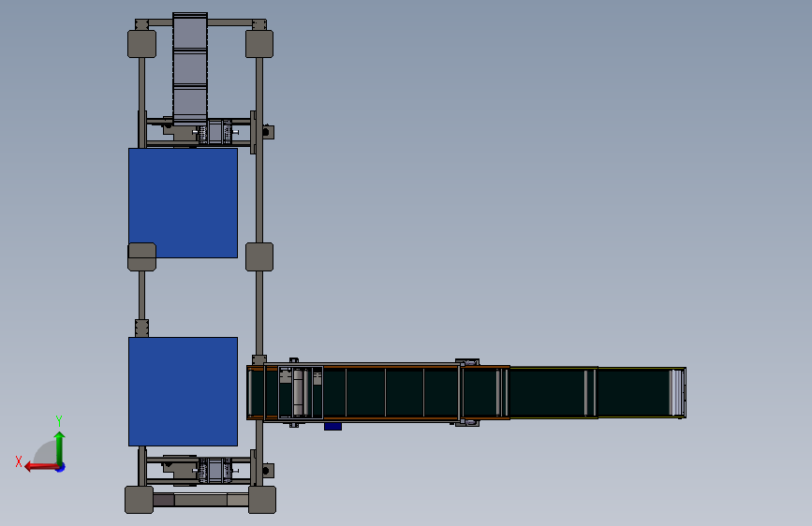Image resolution: width=812 pixels, height=526 pixels.
Task: Click the red X axis arrow of the triad
Action: pyautogui.click(x=40, y=467)
